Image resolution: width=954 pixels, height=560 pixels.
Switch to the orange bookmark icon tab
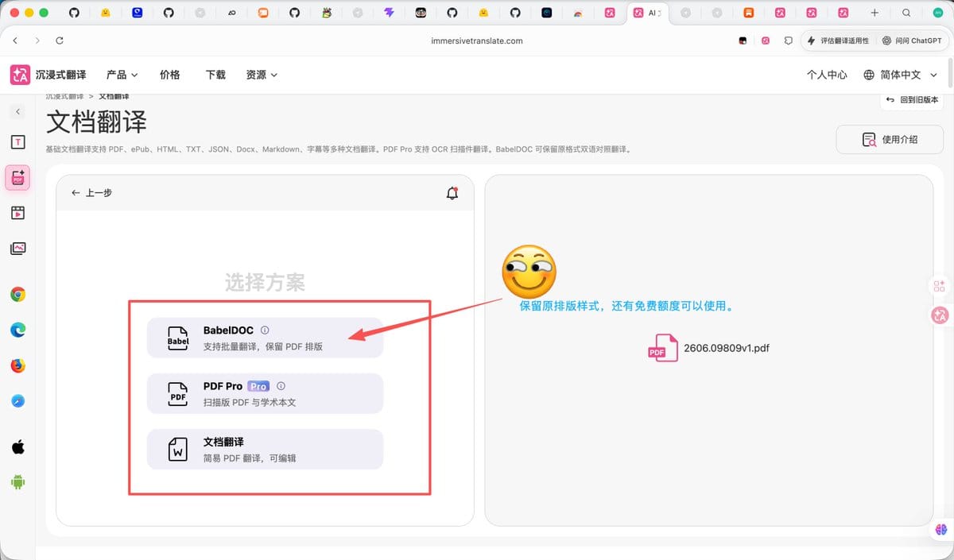point(749,13)
